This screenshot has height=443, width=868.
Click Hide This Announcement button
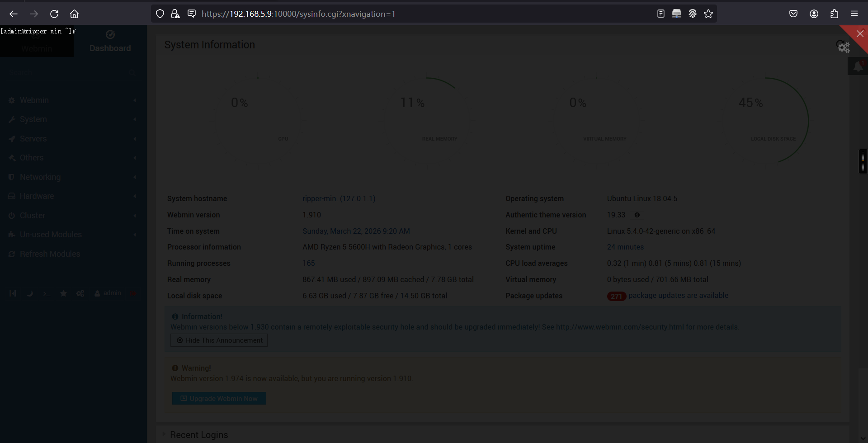[219, 340]
